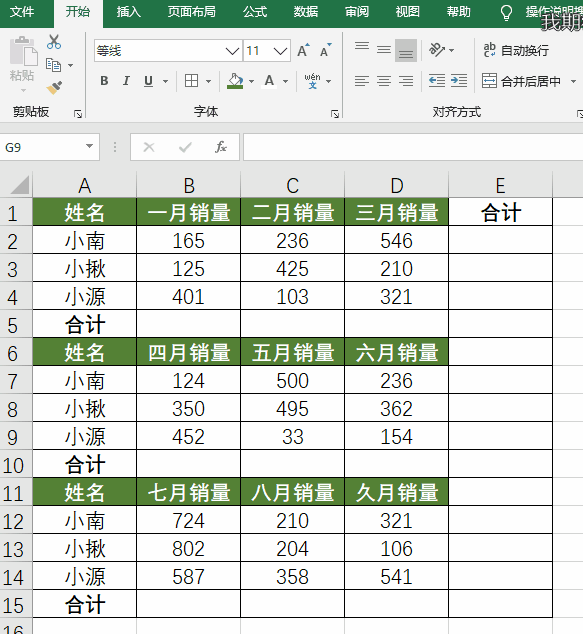Toggle Italic formatting
This screenshot has height=634, width=583.
tap(126, 81)
